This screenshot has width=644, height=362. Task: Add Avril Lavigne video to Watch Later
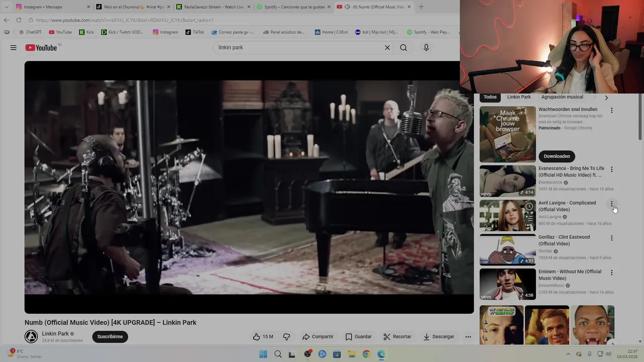[x=529, y=207]
